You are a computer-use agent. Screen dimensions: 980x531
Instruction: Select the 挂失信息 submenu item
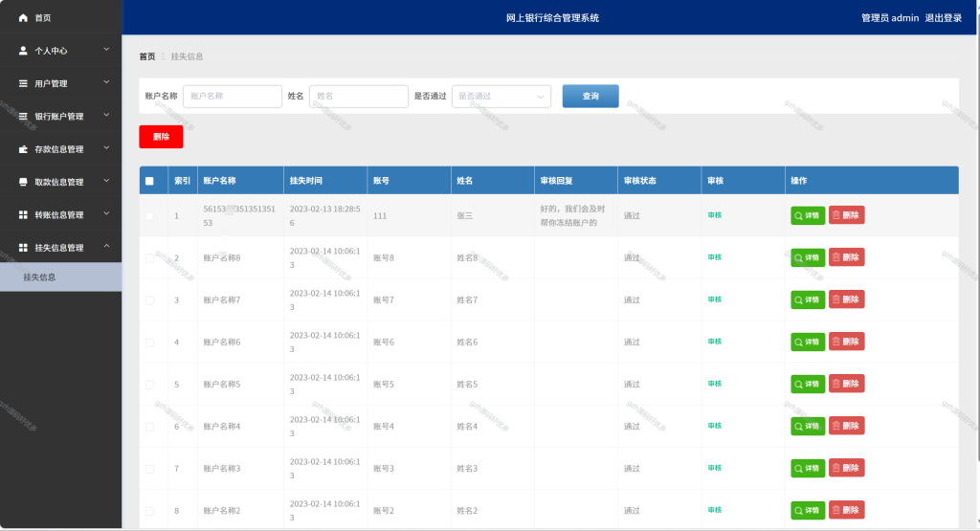point(60,277)
